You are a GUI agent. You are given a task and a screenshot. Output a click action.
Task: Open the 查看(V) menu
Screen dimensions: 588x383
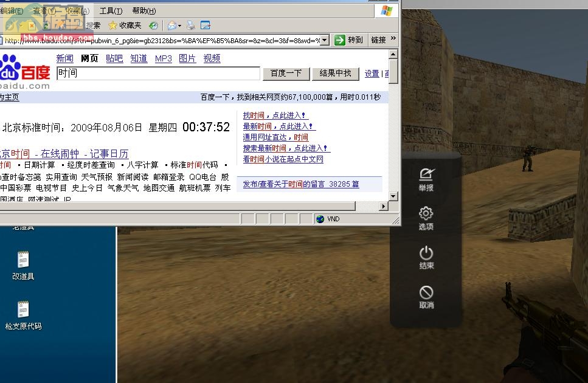44,11
